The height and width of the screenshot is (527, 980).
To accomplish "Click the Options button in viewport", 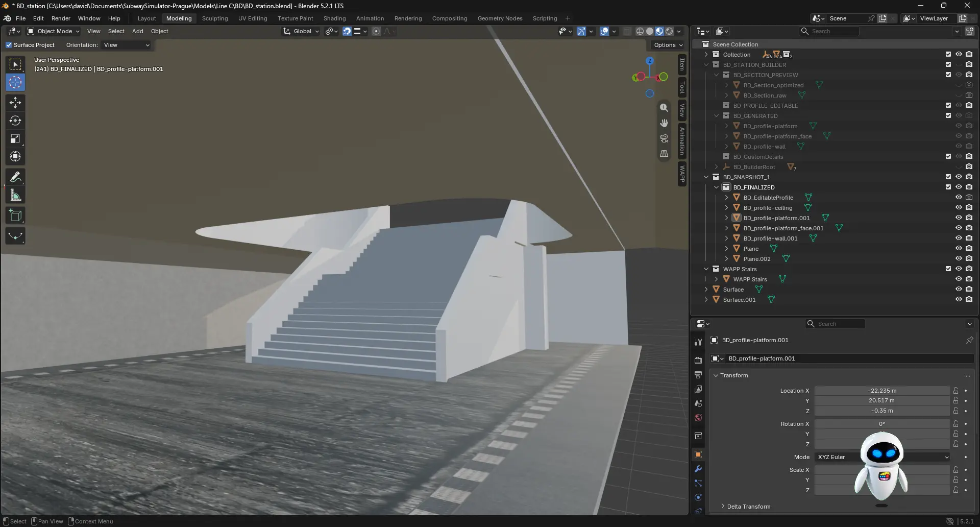I will pos(668,45).
